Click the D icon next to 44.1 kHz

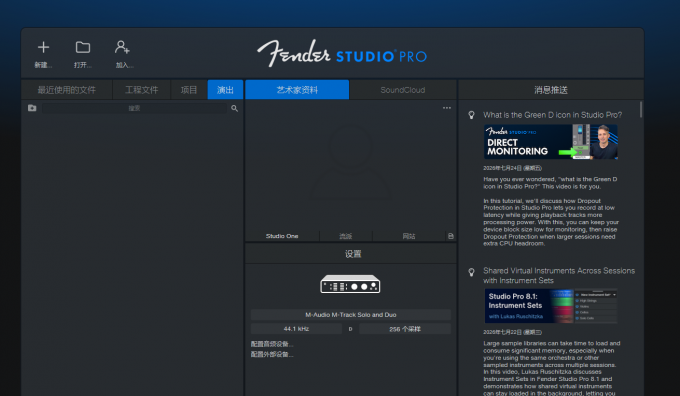(x=350, y=329)
